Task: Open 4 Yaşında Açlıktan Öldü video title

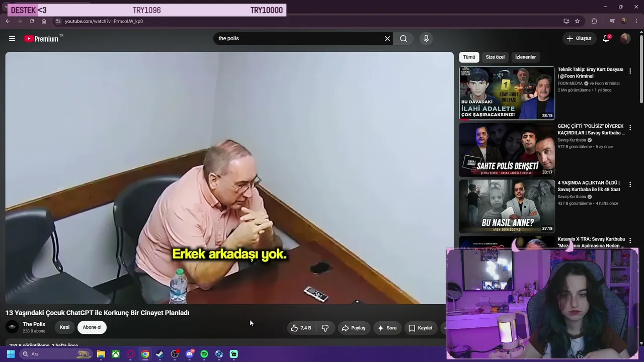Action: coord(589,186)
